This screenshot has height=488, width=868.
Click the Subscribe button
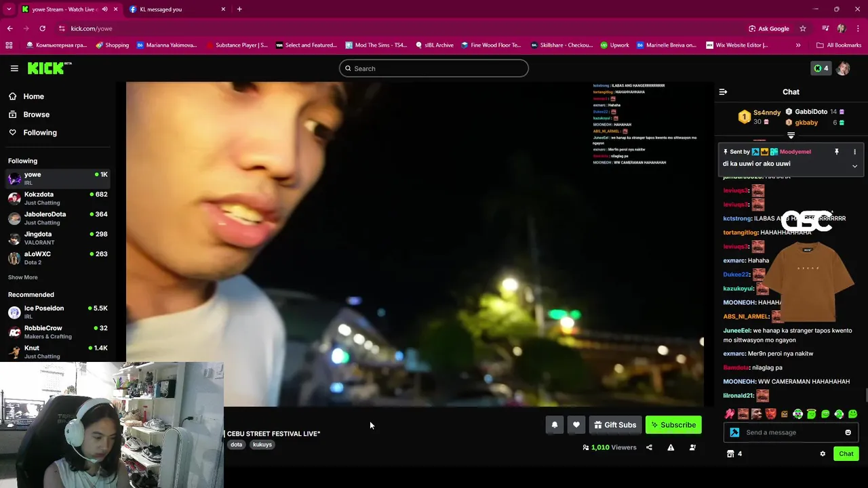click(x=673, y=425)
